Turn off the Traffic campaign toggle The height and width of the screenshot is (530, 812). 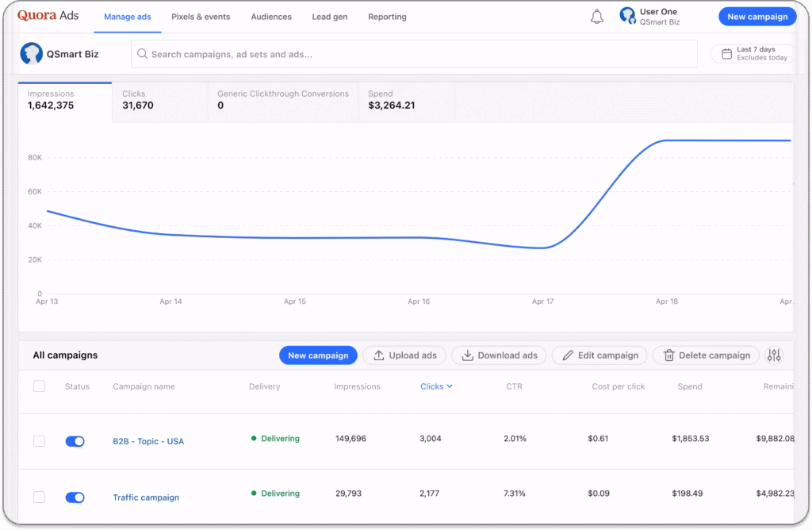click(x=75, y=497)
